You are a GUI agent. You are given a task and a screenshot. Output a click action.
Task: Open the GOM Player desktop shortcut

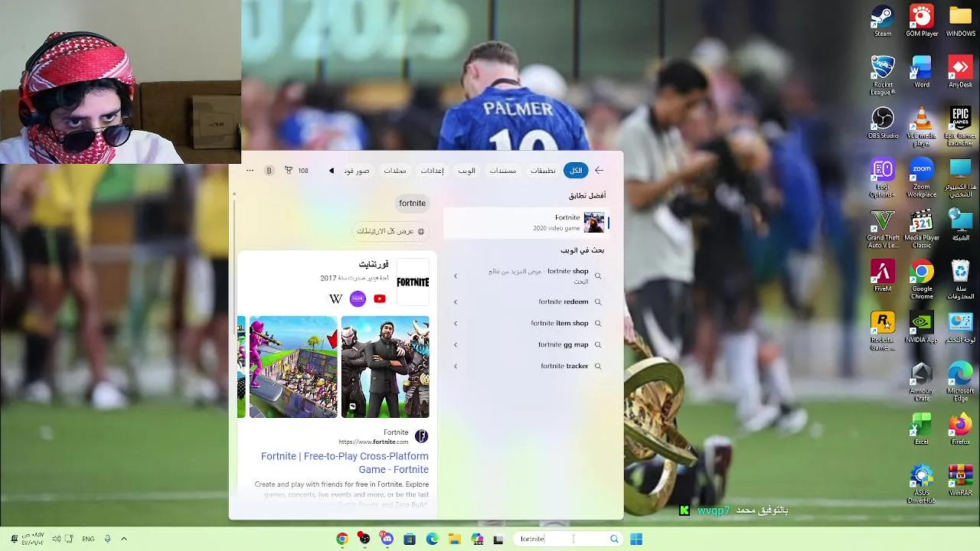[x=922, y=21]
